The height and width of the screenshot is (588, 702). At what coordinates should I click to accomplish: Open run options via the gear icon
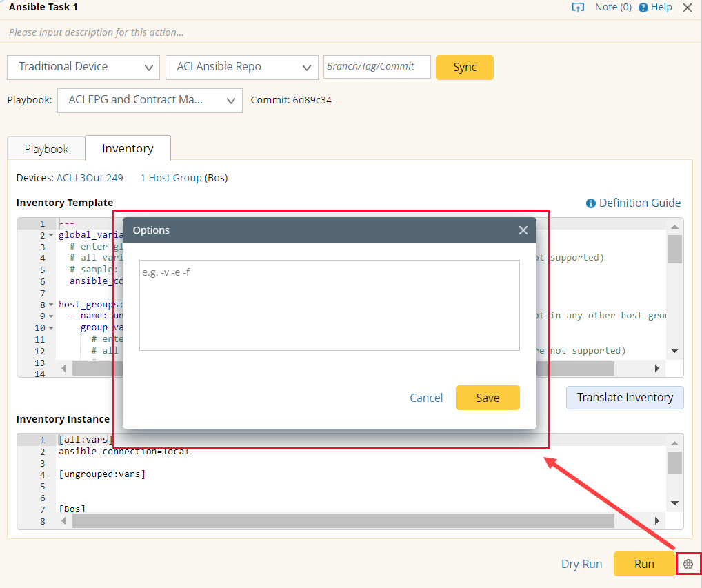point(689,563)
